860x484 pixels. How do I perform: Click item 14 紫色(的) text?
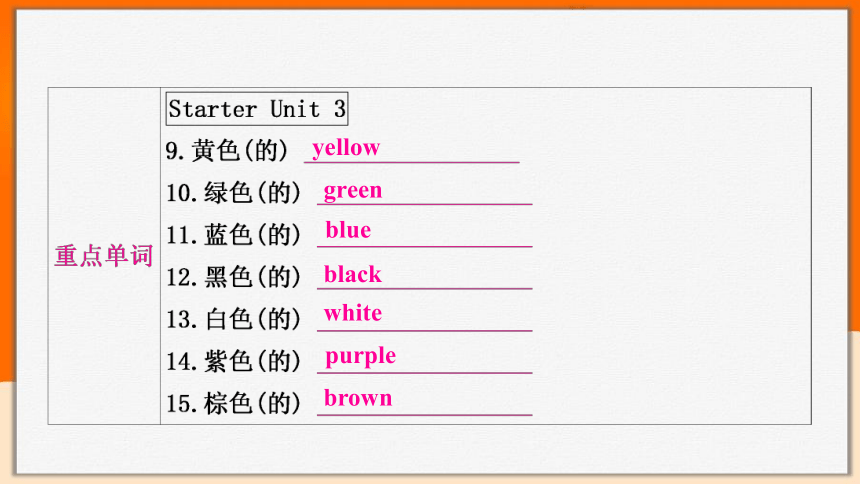234,361
